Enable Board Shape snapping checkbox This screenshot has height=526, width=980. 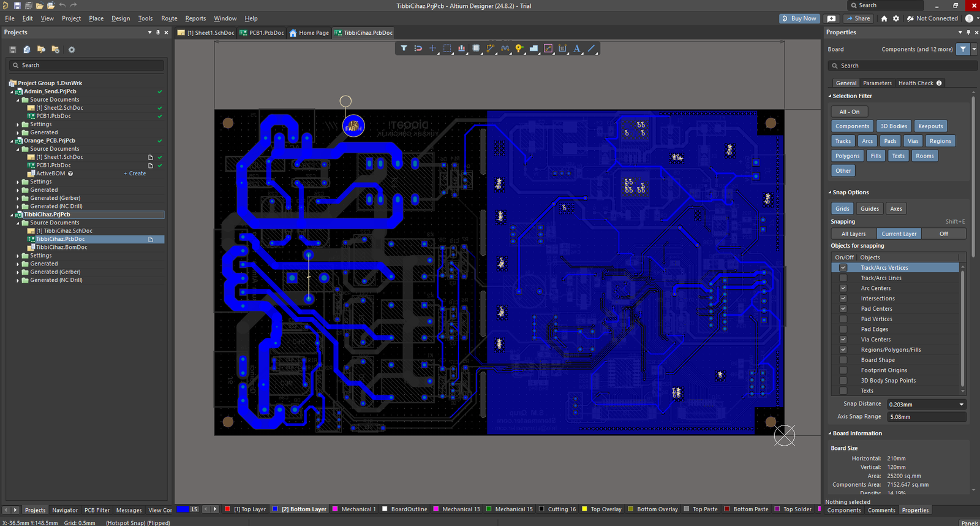[843, 360]
